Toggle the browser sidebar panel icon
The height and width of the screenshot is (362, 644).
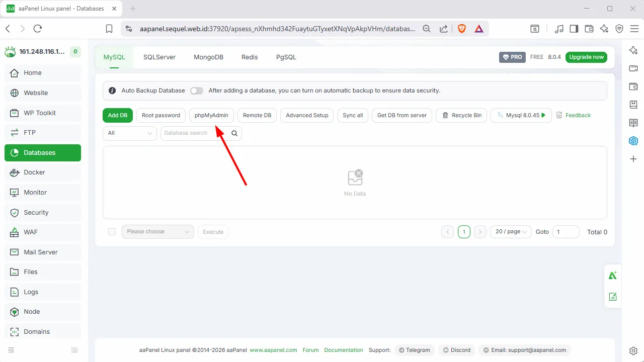(574, 29)
